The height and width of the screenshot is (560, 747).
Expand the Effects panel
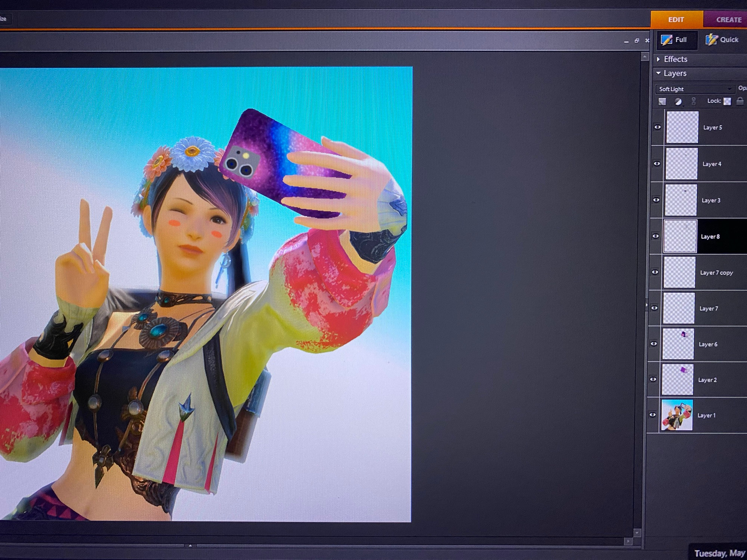658,59
